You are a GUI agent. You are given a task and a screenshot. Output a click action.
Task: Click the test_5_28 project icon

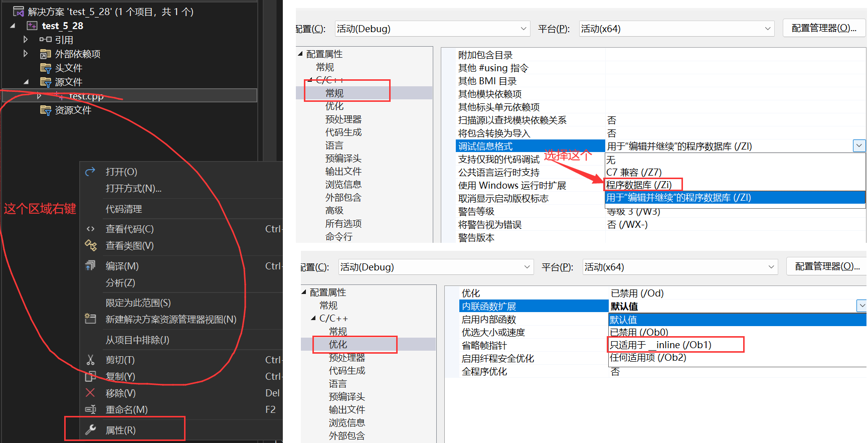click(32, 26)
